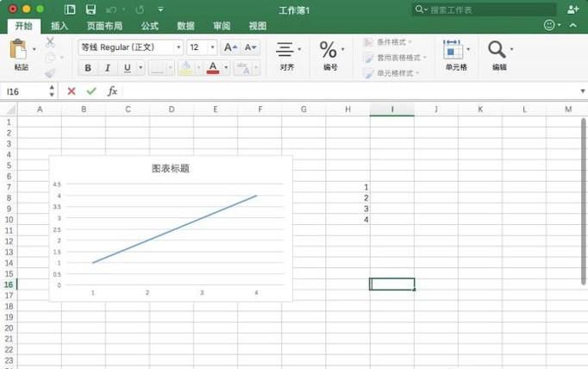Collapse the ribbon with the chevron
Screen dimensions: 588x369
[x=573, y=25]
